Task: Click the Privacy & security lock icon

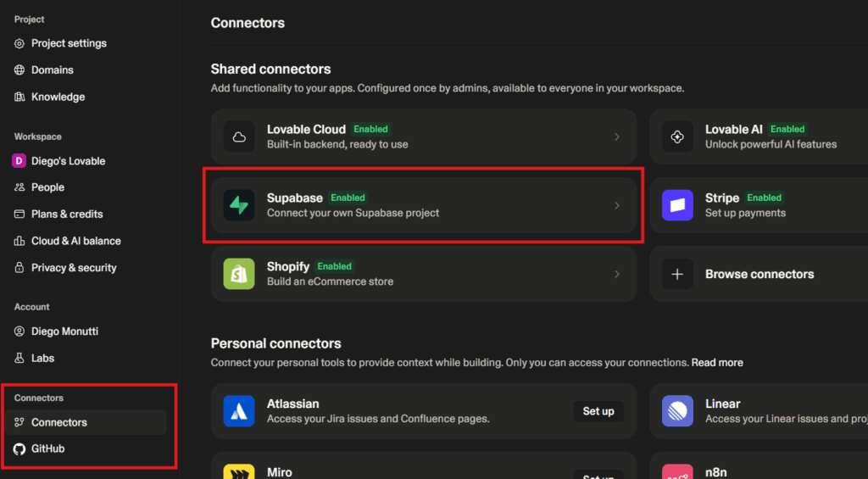Action: pos(19,267)
